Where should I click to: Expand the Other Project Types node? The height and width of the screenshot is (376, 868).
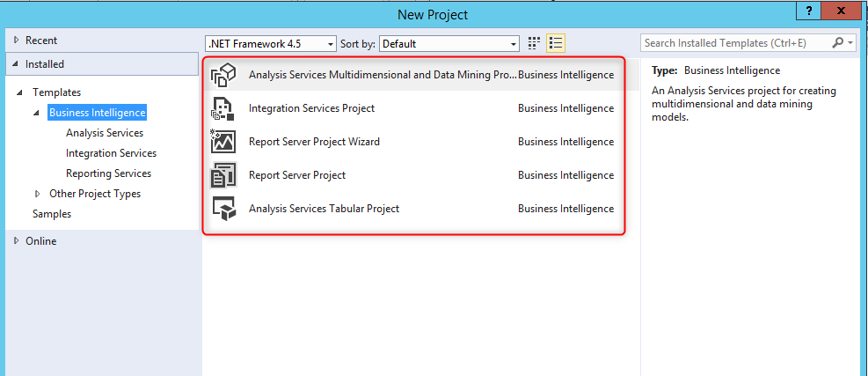click(x=37, y=194)
